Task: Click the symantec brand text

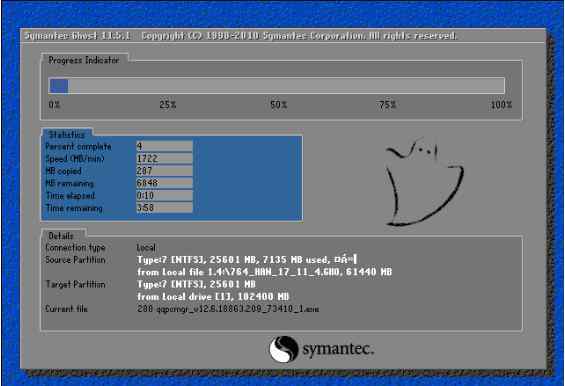Action: 338,349
